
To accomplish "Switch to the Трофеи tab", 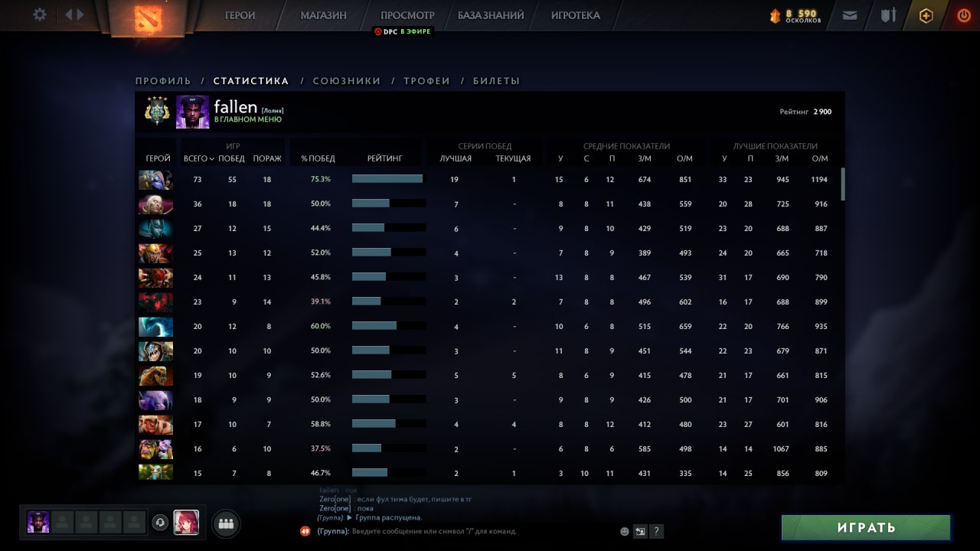I will tap(426, 80).
